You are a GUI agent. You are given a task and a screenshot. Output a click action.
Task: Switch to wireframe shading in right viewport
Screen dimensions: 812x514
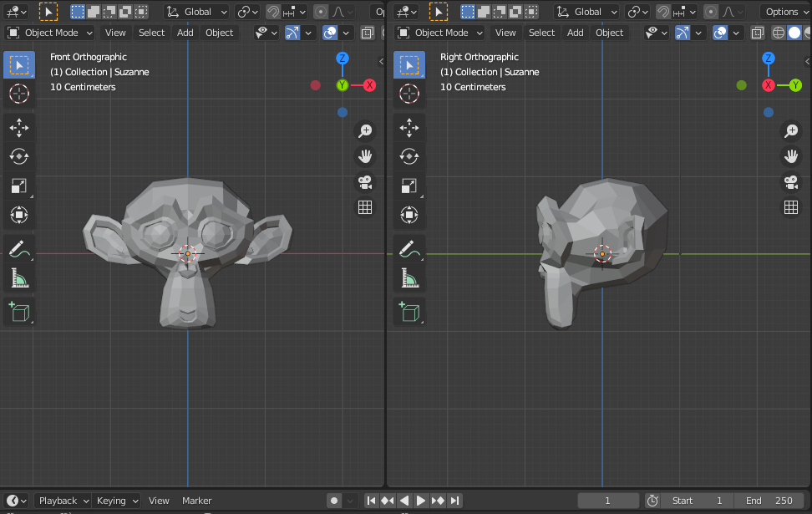pos(778,33)
